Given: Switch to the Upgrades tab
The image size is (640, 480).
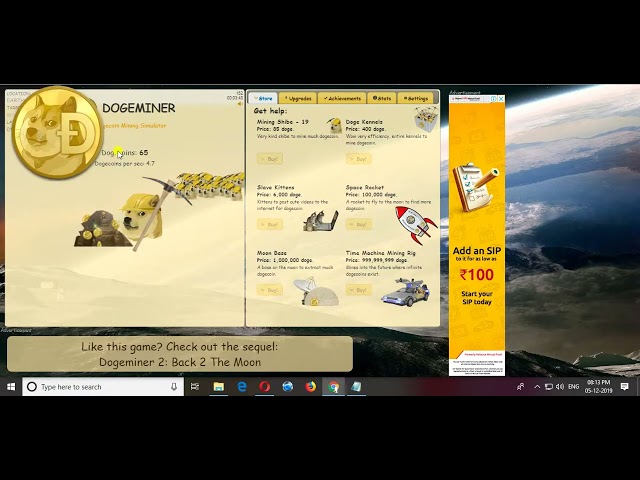Looking at the screenshot, I should tap(298, 98).
